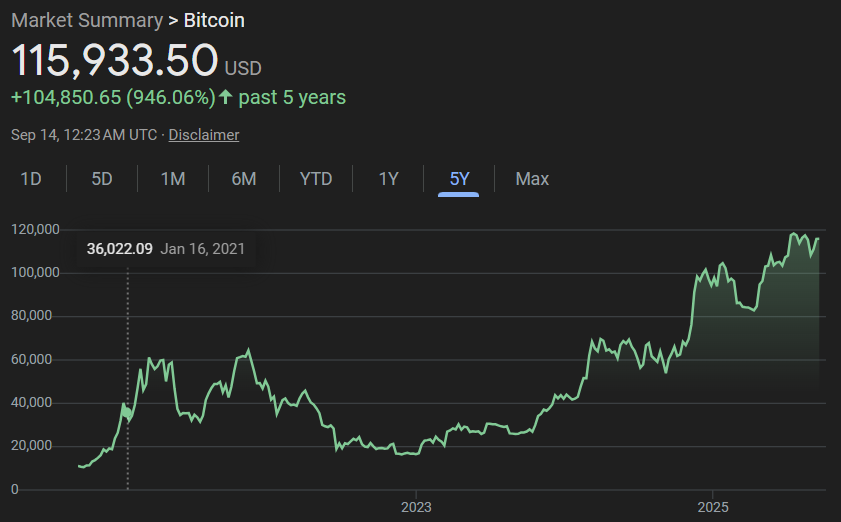Click the 2023 x-axis label
The image size is (841, 522).
416,507
